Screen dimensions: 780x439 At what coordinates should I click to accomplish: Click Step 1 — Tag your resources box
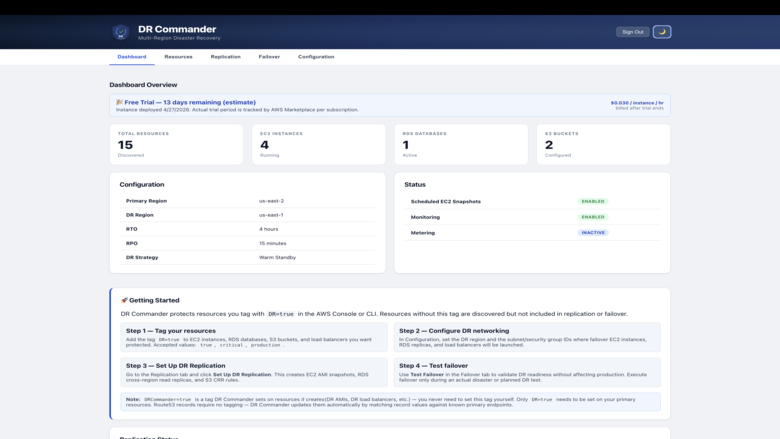click(254, 337)
